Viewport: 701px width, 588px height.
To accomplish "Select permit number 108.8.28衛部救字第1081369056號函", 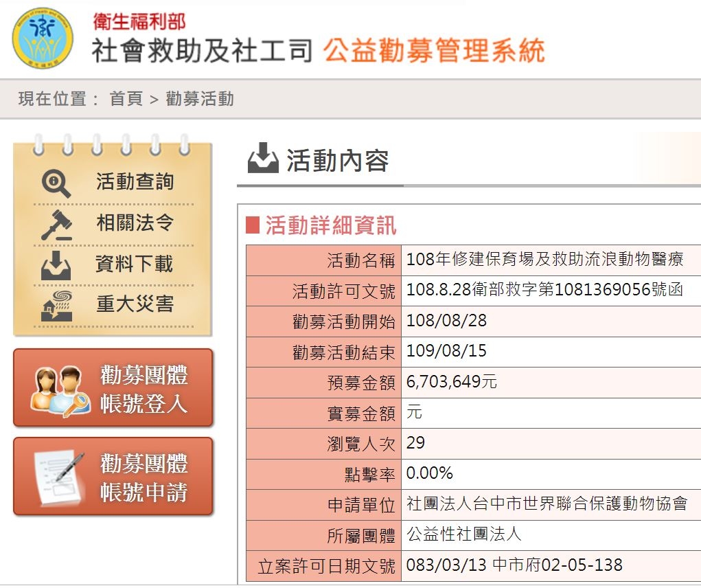I will [544, 289].
